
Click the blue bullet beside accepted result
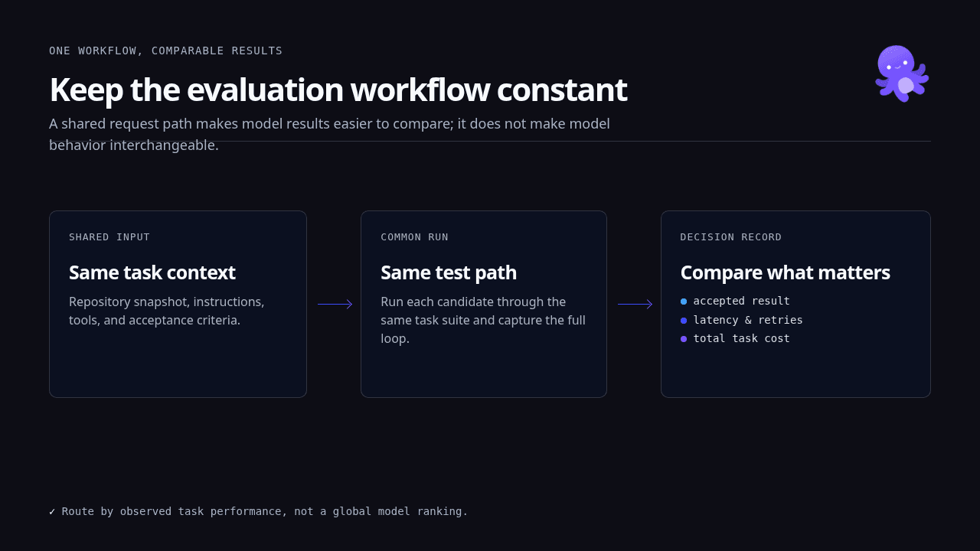[x=684, y=302]
